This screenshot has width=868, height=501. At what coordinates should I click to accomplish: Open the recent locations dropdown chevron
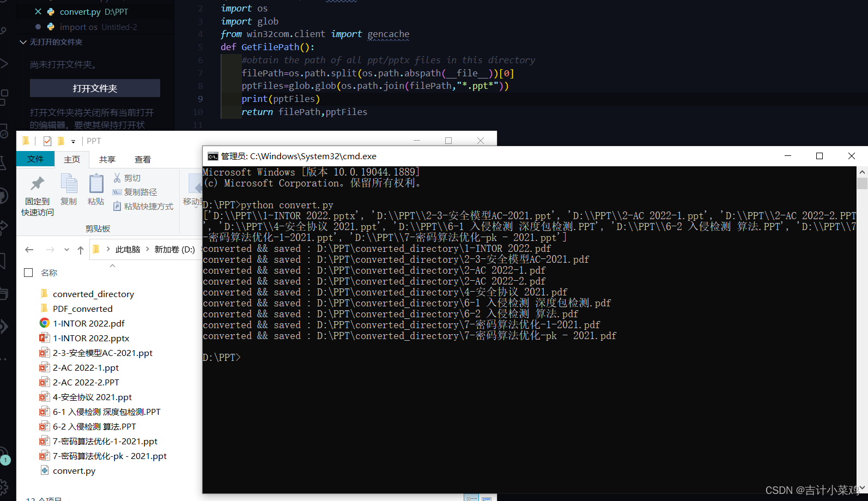click(x=66, y=250)
